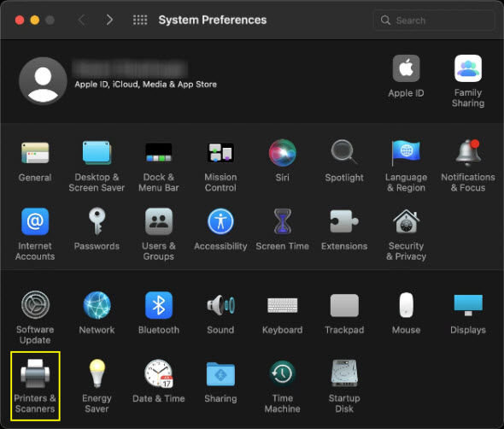
Task: Go forward with the right chevron
Action: (109, 20)
